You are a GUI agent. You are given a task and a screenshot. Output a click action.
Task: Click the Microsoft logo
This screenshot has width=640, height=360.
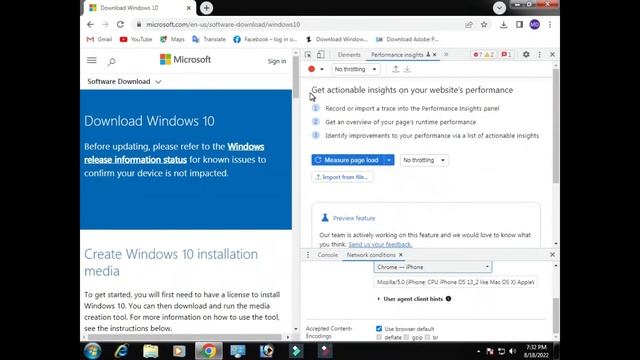point(185,60)
